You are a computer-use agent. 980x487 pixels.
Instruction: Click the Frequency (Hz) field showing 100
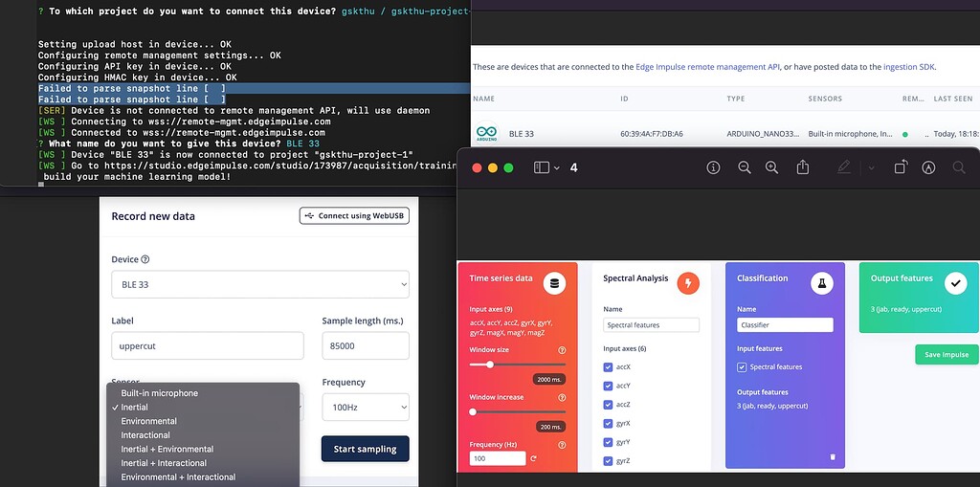[498, 458]
